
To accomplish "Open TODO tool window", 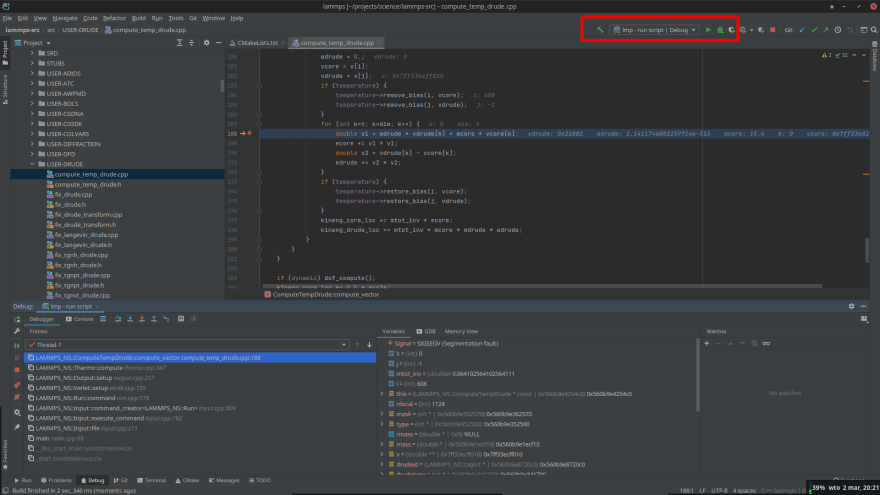I will [260, 480].
